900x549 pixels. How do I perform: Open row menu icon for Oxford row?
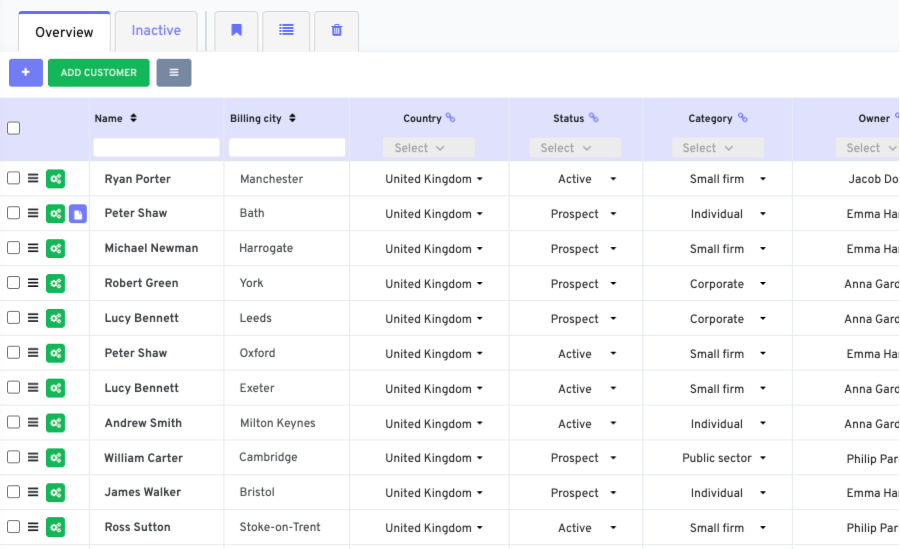33,353
